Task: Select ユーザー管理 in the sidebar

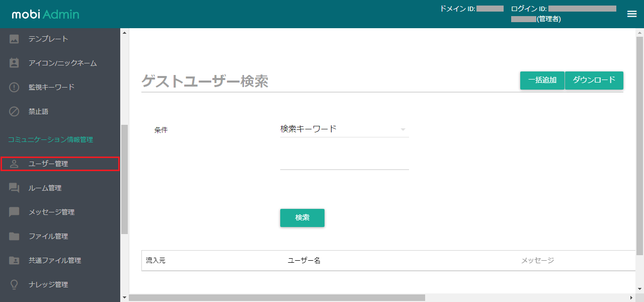Action: pos(60,164)
